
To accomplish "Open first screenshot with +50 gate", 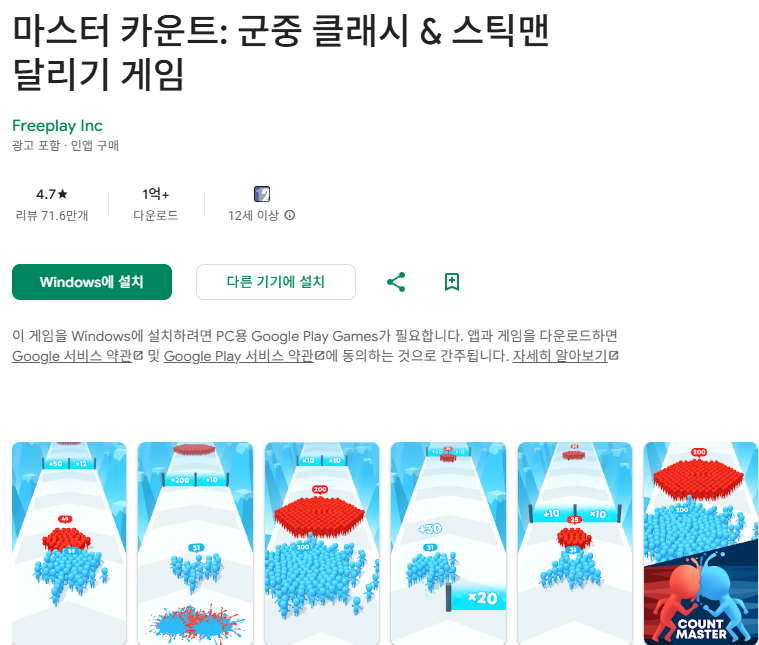I will click(69, 543).
